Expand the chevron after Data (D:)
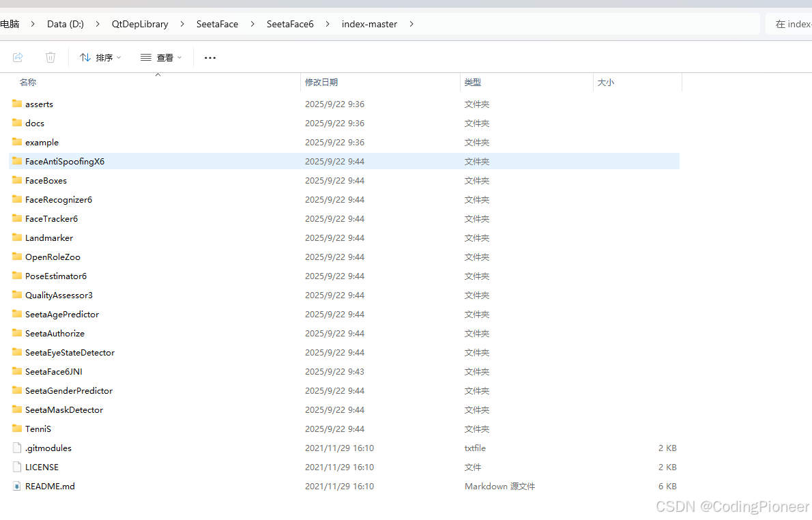Image resolution: width=812 pixels, height=520 pixels. tap(98, 24)
